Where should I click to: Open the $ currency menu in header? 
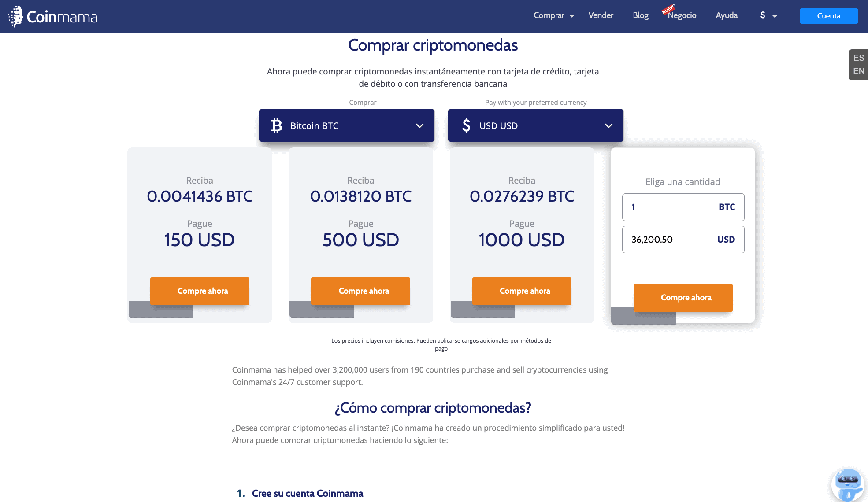tap(768, 15)
